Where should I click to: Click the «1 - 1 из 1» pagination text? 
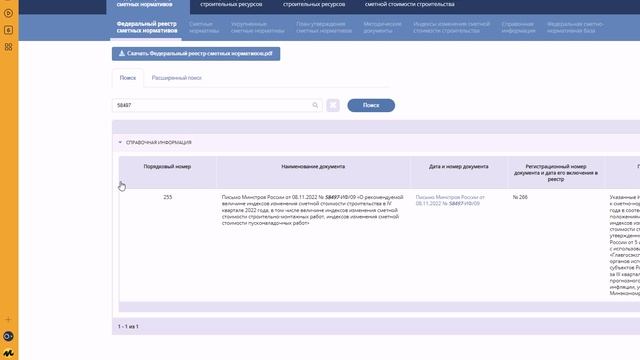(x=128, y=327)
